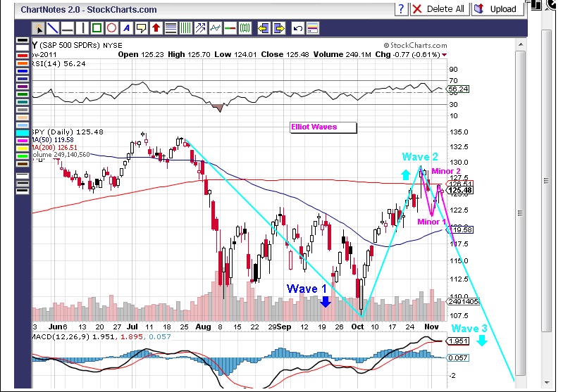Image resolution: width=575 pixels, height=392 pixels.
Task: Choose the yellow callout bubble tool
Action: (141, 28)
